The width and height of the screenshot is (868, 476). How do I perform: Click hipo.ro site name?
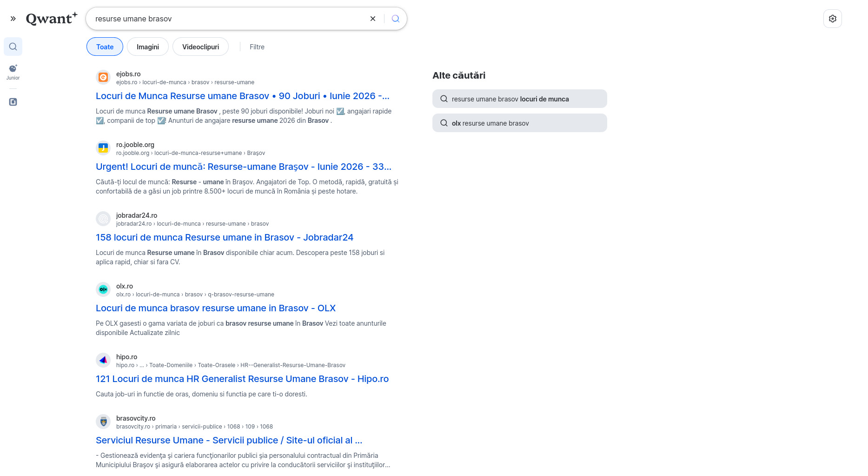127,357
